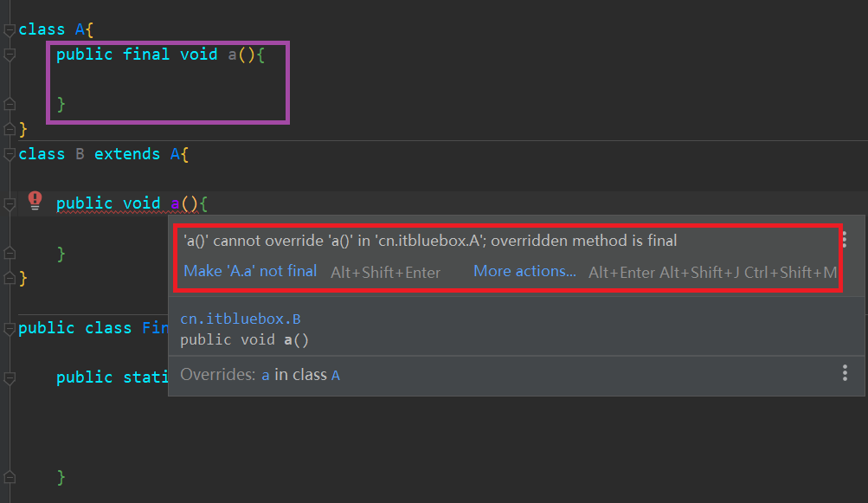The image size is (868, 503).
Task: Click class name 'B' in 'class B extends'
Action: tap(80, 154)
